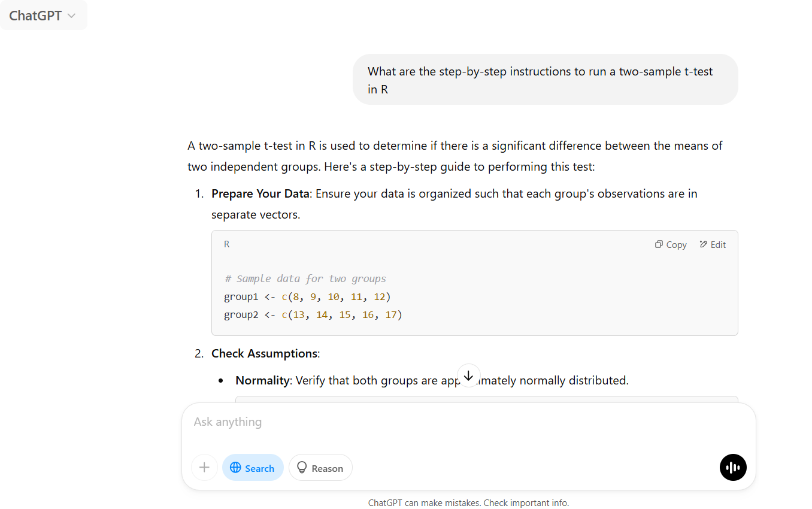This screenshot has height=509, width=812.
Task: Click the chevron beside the ChatGPT label
Action: click(x=72, y=15)
